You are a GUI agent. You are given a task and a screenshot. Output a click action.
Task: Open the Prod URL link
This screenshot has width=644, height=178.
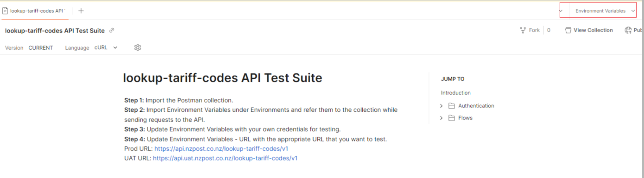(x=221, y=149)
